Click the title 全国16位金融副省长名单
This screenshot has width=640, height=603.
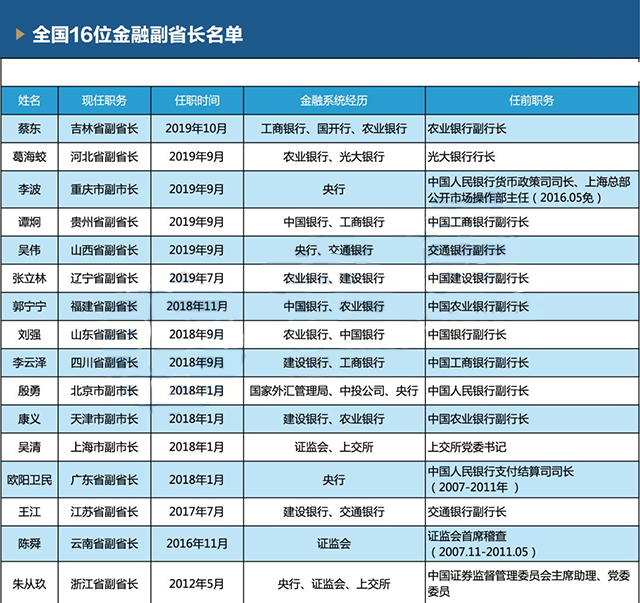pos(138,34)
